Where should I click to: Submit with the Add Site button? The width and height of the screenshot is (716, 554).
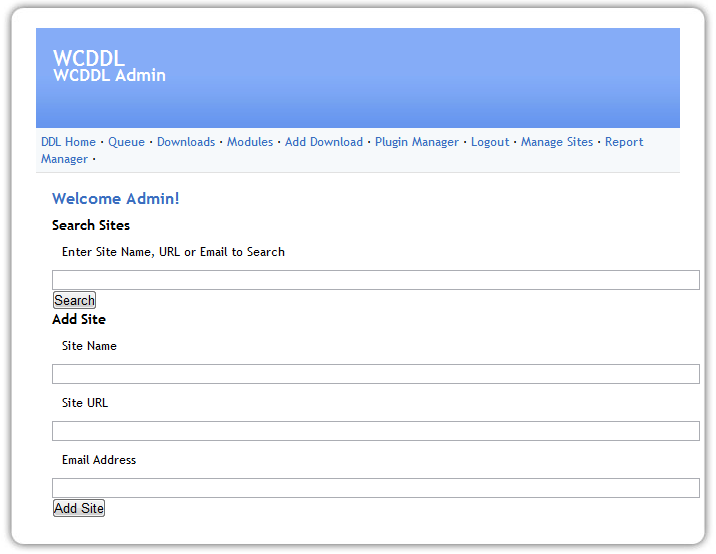tap(78, 508)
